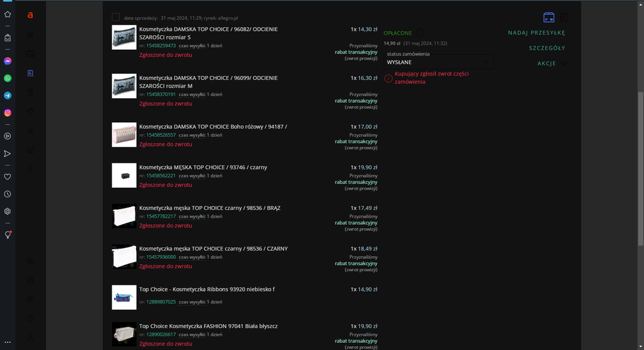Click the 96099 rozmiar M bag thumbnail
This screenshot has width=644, height=350.
pos(124,86)
